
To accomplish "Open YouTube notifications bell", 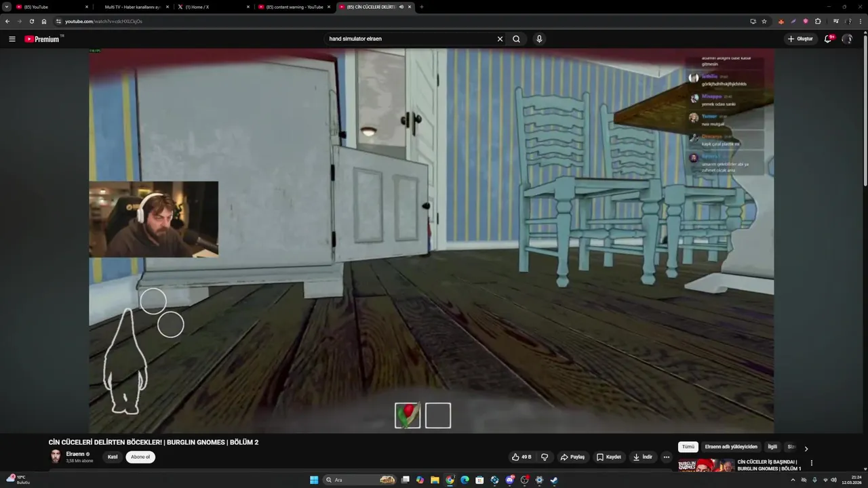I will [828, 39].
